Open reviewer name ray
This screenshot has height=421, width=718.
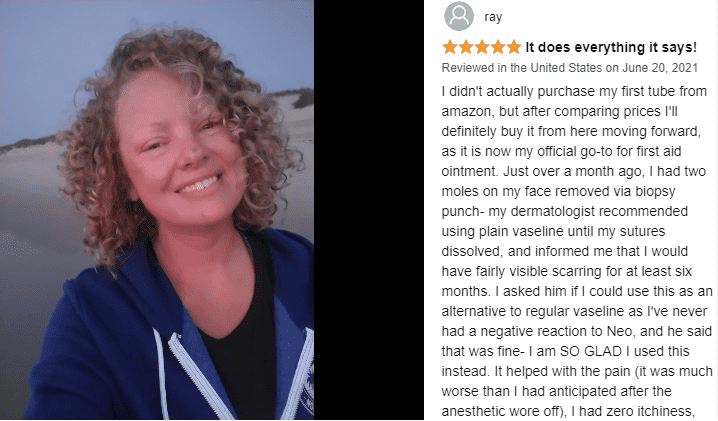click(493, 17)
